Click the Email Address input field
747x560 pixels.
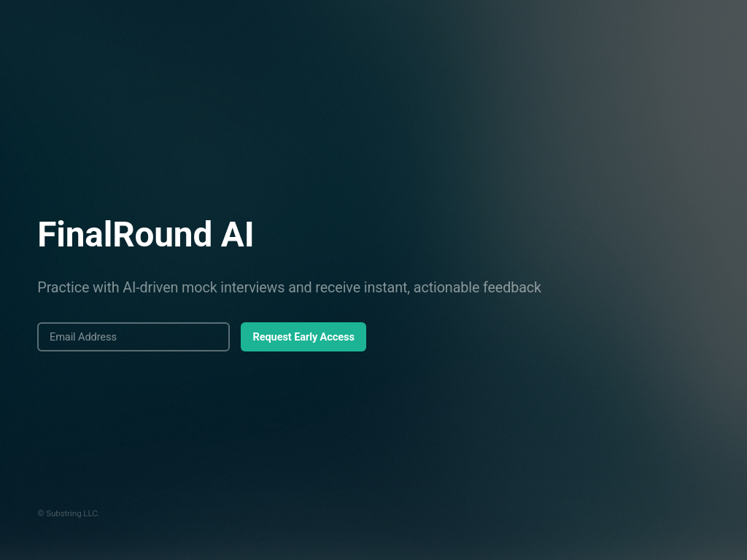[133, 337]
